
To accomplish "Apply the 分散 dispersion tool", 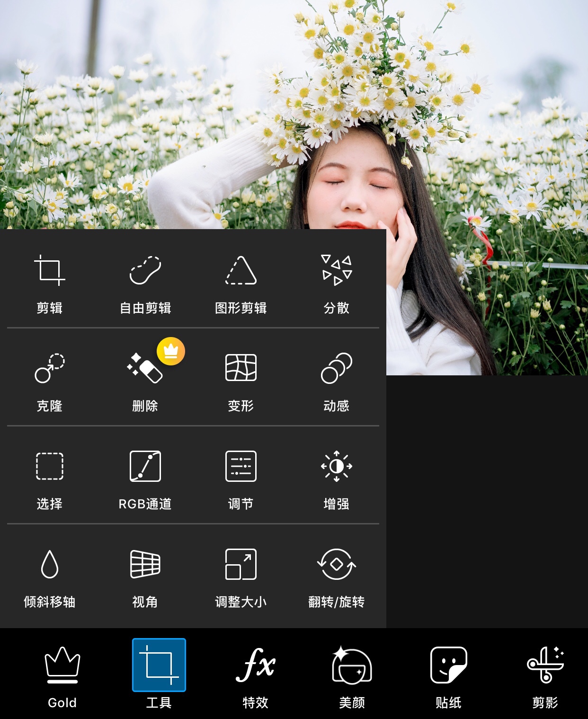I will click(x=336, y=283).
